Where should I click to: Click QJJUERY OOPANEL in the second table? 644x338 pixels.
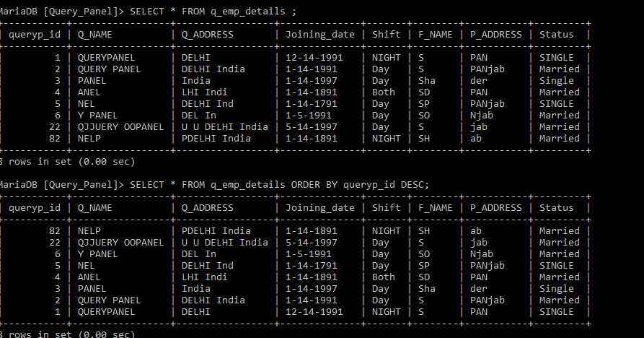[118, 242]
